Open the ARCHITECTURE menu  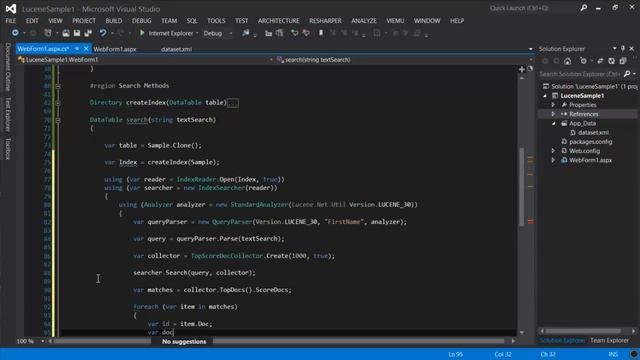point(278,20)
